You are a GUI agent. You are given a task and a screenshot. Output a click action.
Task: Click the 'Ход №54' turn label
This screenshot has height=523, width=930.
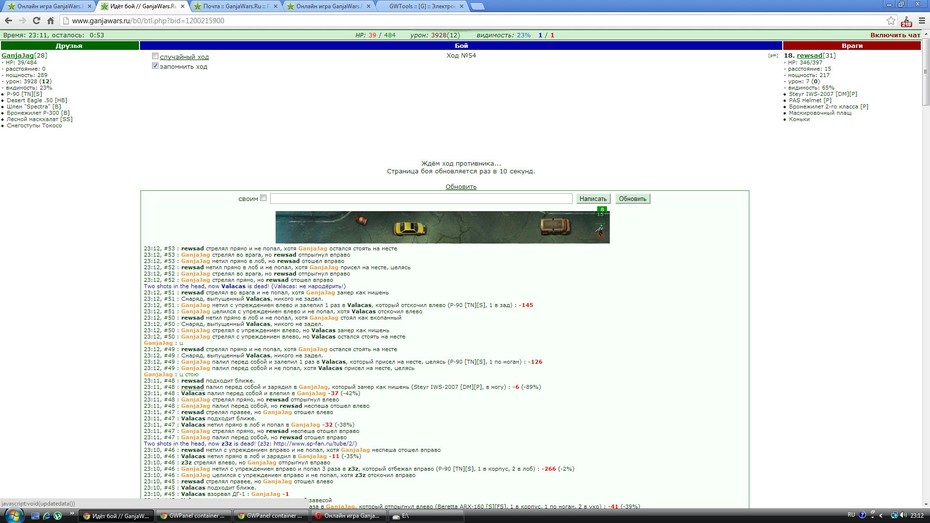click(x=461, y=55)
